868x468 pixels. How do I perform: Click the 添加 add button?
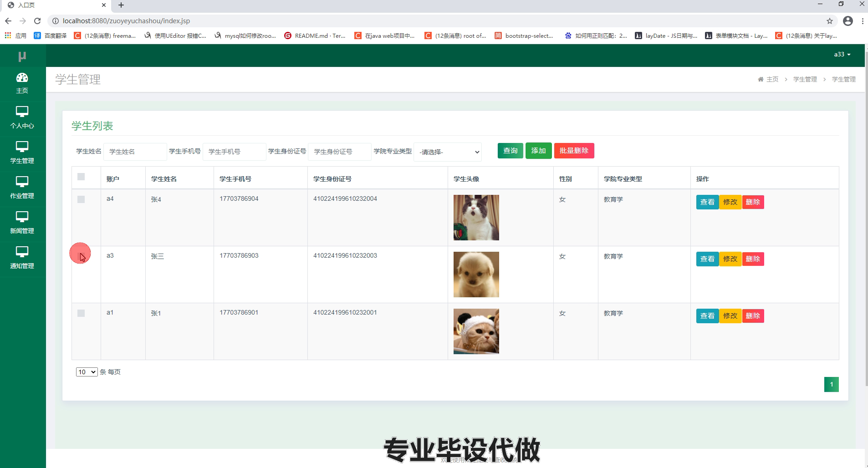point(538,151)
